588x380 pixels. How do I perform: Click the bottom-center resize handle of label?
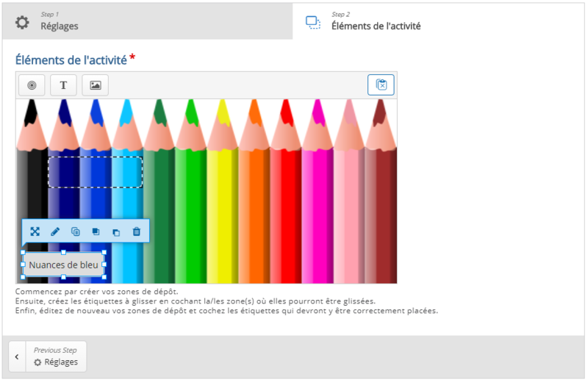[63, 277]
